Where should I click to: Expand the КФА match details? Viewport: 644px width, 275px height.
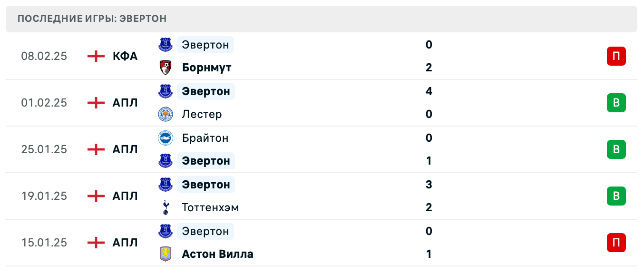(x=333, y=56)
